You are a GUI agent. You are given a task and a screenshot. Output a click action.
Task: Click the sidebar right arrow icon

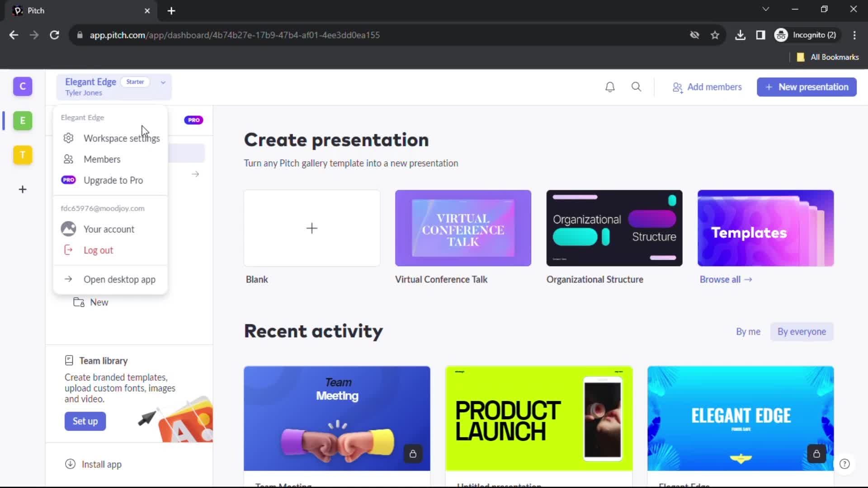tap(195, 174)
